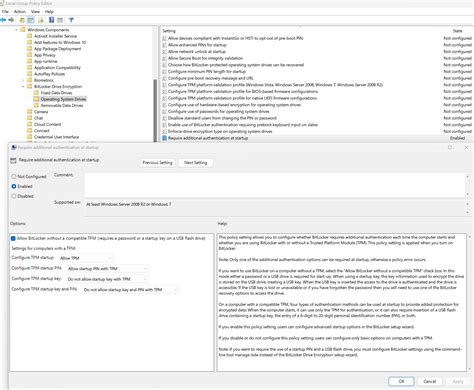Click the Help pane vertical scrollbar
474x390 pixels.
pos(470,302)
